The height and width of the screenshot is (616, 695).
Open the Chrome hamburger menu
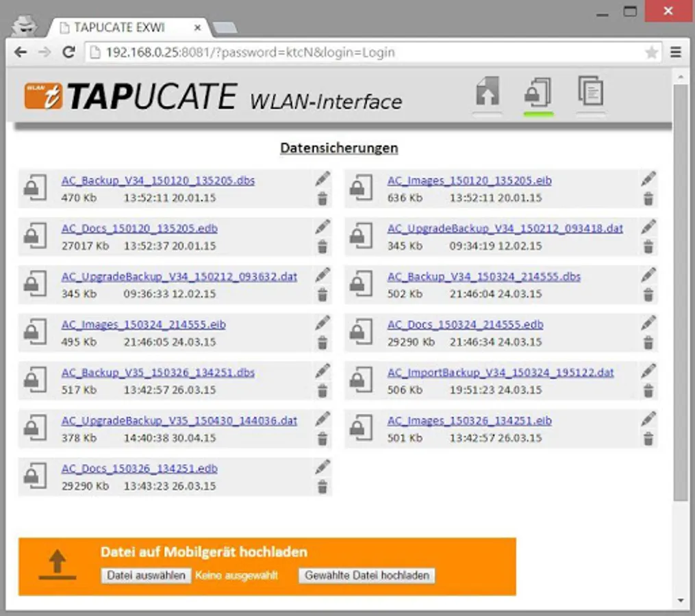pyautogui.click(x=676, y=52)
